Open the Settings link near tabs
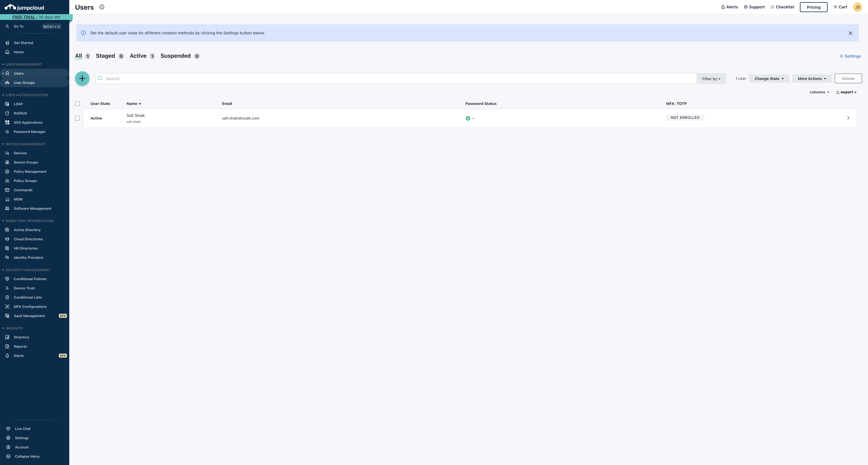The height and width of the screenshot is (465, 868). tap(850, 56)
